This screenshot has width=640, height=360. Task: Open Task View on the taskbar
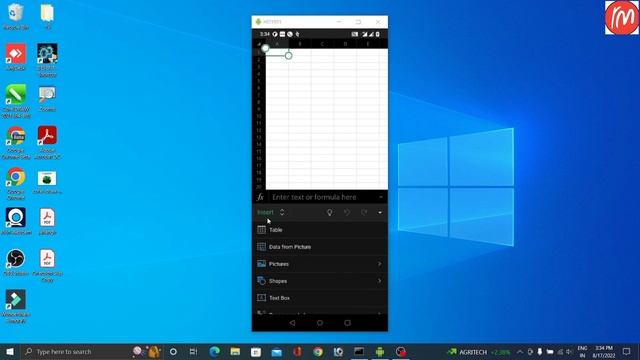pos(193,351)
